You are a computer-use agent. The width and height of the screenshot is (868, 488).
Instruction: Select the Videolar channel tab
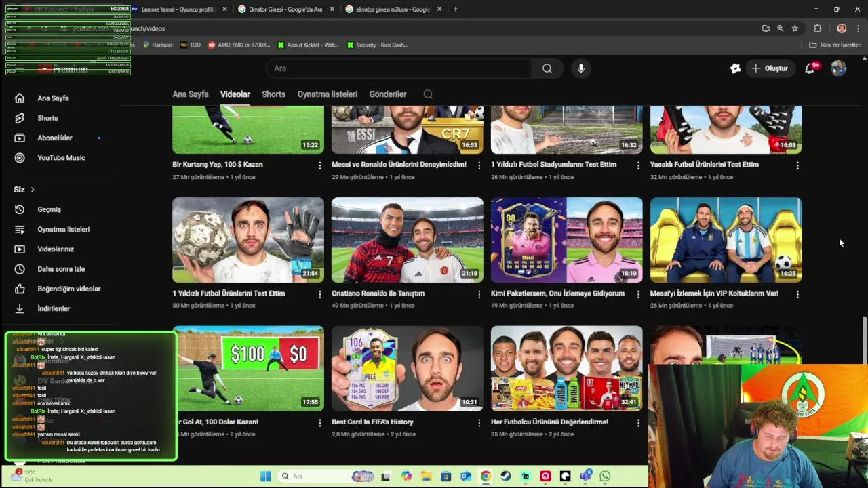pyautogui.click(x=235, y=94)
